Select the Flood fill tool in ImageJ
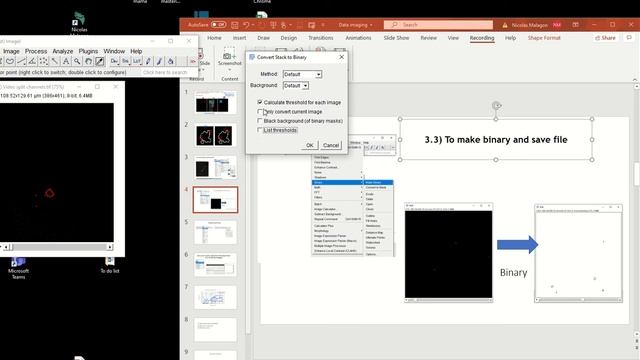 point(170,61)
